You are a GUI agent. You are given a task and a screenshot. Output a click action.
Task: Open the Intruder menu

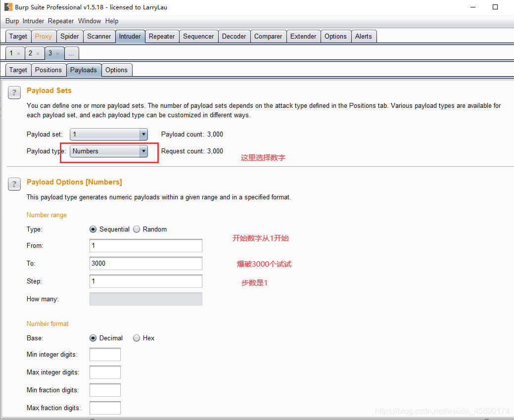click(33, 21)
